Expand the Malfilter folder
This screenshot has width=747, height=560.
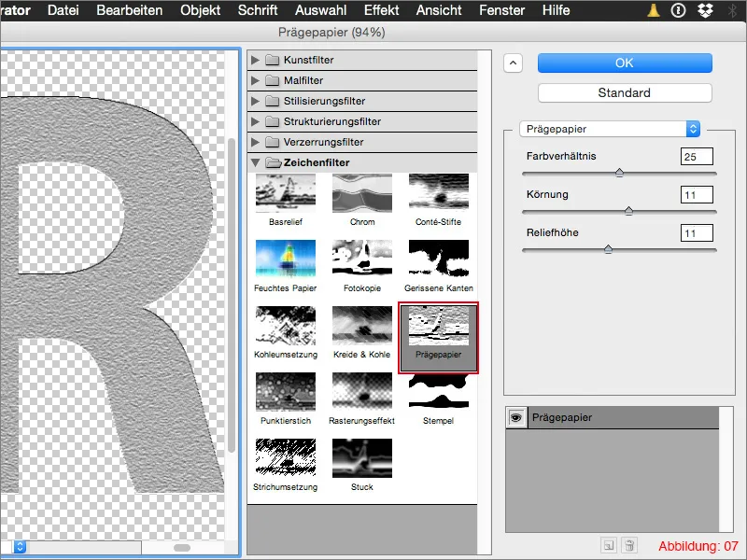point(255,80)
